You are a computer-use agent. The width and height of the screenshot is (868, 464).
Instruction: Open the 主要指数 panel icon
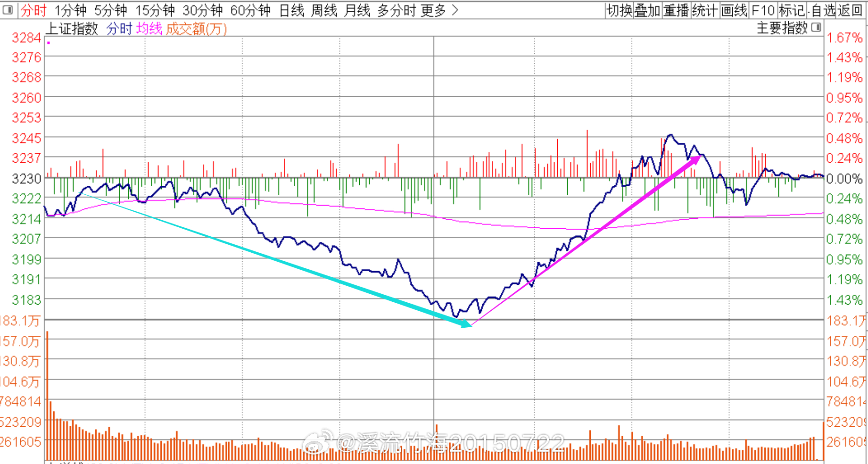pos(816,27)
